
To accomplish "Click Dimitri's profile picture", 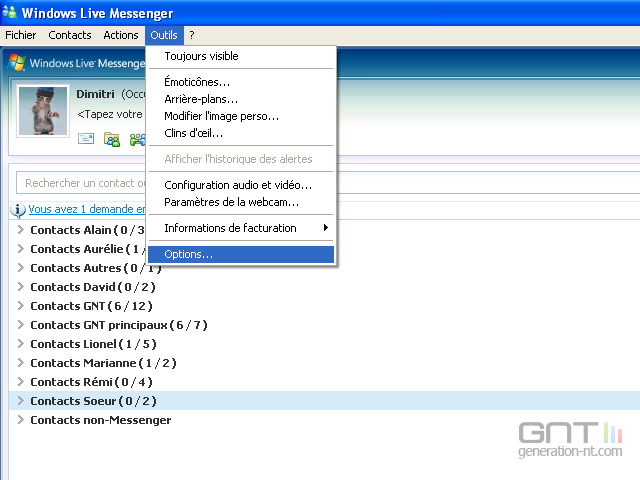I will pyautogui.click(x=43, y=111).
